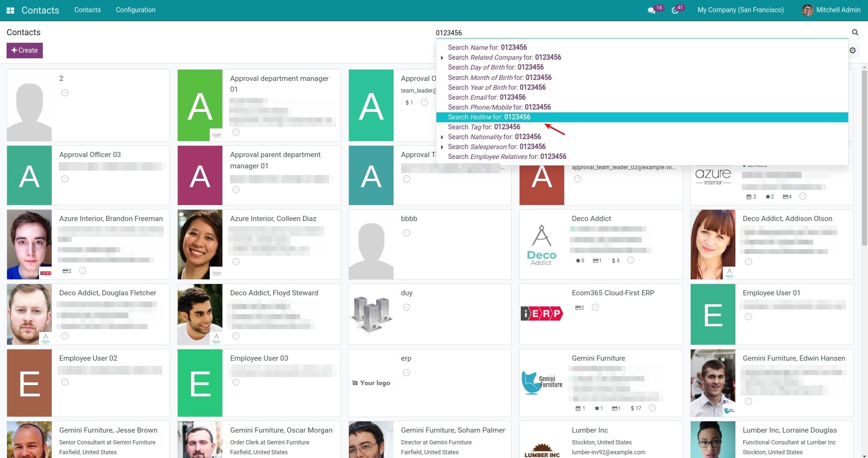This screenshot has width=868, height=458.
Task: Click activity clock icon on contact 2 card
Action: click(65, 93)
